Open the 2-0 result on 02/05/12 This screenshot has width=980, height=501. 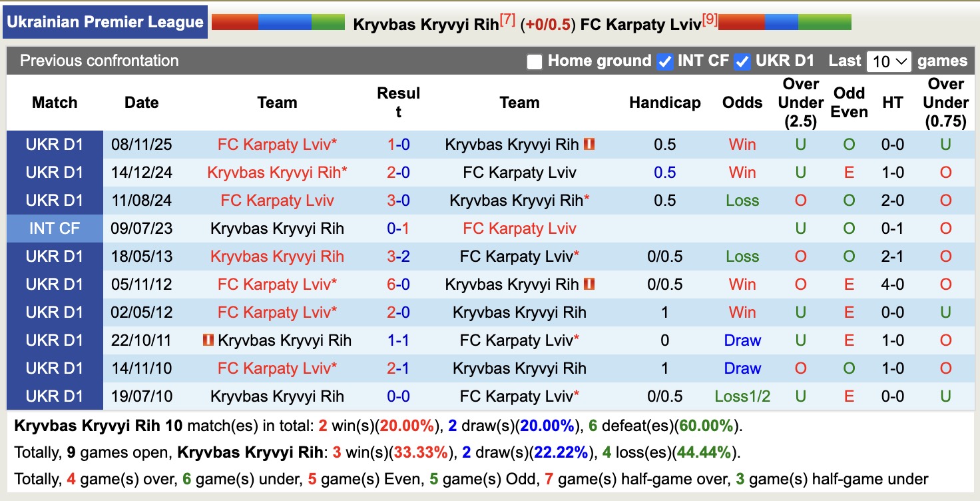click(x=398, y=312)
